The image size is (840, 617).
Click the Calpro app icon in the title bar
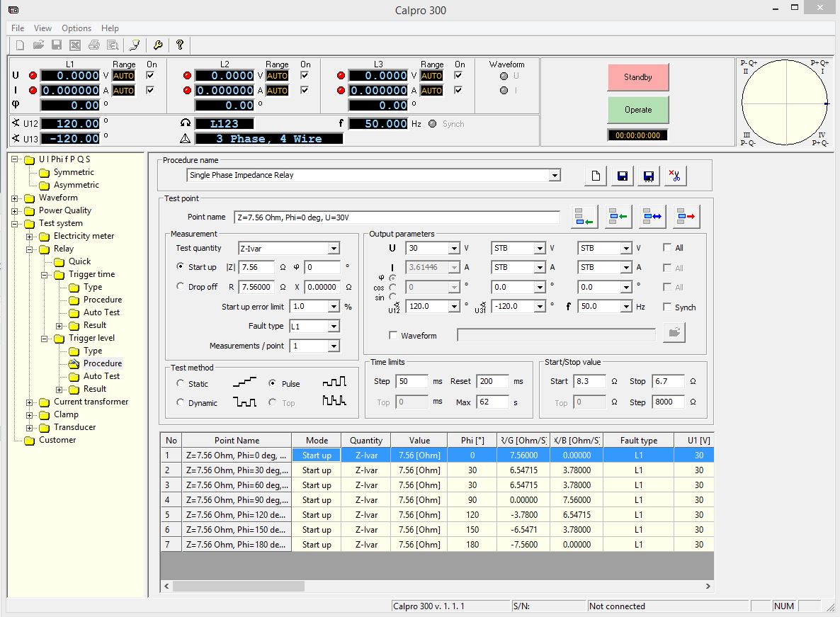[x=13, y=10]
